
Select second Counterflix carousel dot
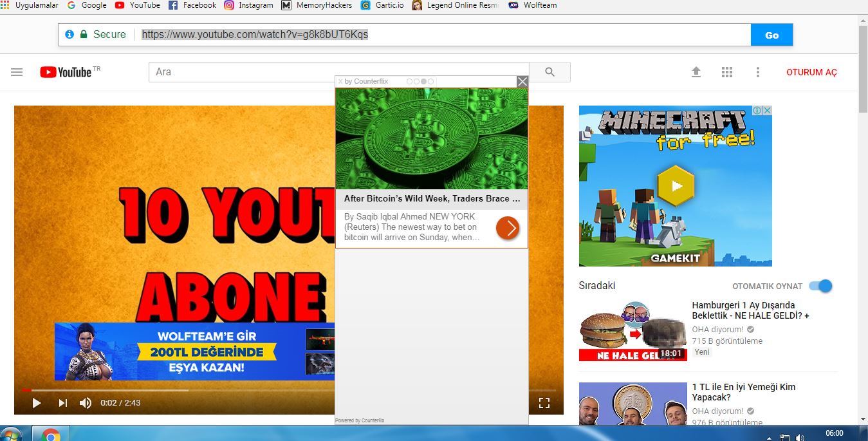click(x=417, y=82)
